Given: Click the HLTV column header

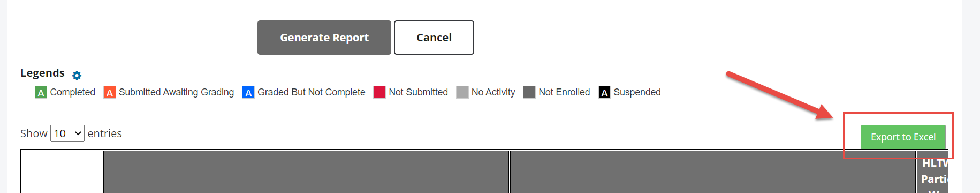Looking at the screenshot, I should [x=933, y=172].
